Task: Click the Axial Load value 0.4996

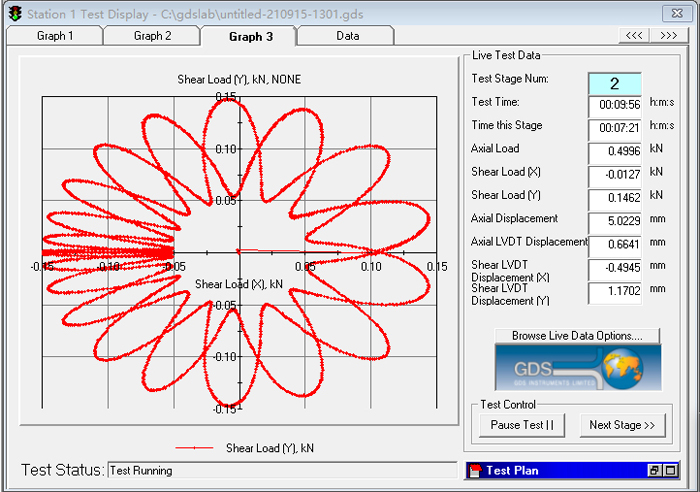Action: pos(615,152)
